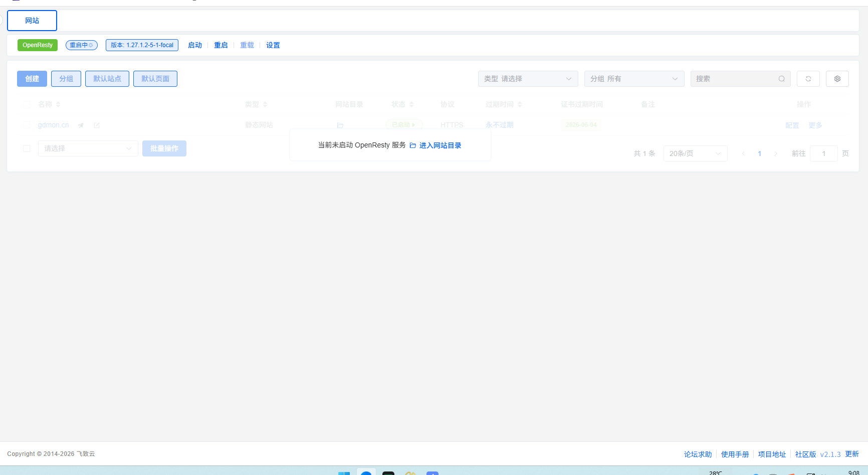Screen dimensions: 868x475
Task: Open the table column settings gear
Action: tap(837, 79)
